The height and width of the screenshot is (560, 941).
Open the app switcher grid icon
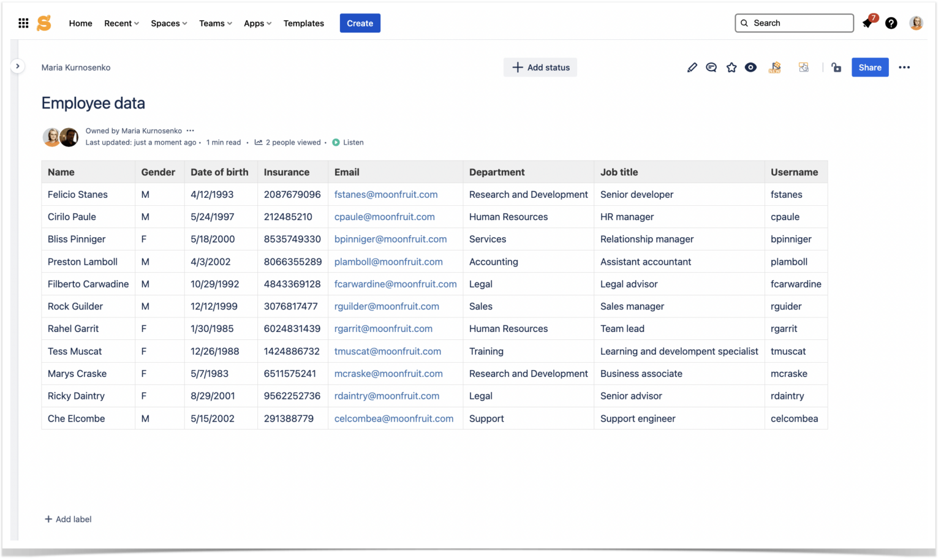(x=23, y=23)
